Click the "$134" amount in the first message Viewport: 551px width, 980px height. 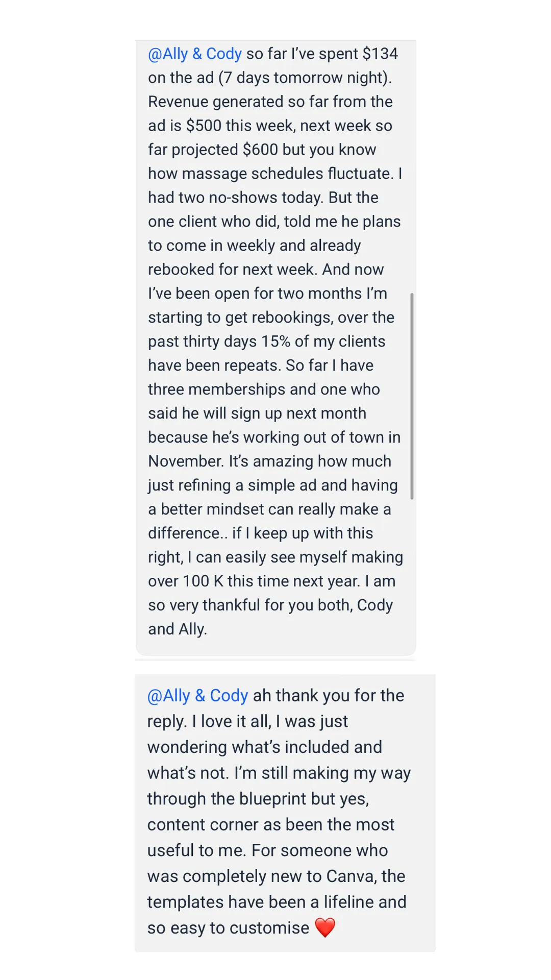[380, 54]
